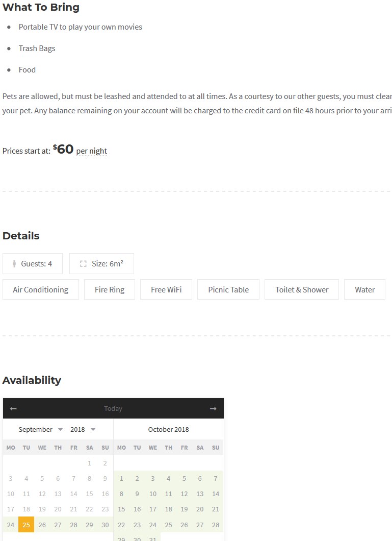Open the 2018 year dropdown

tap(83, 430)
